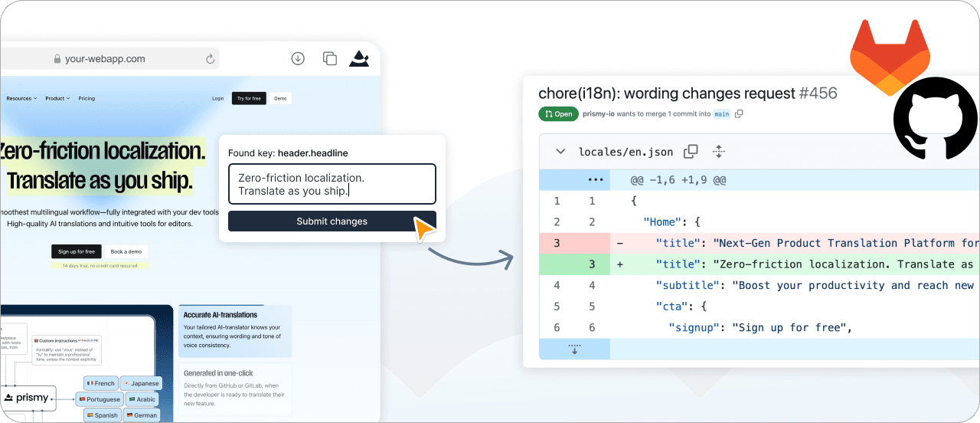
Task: Open the Resources dropdown menu
Action: tap(21, 99)
